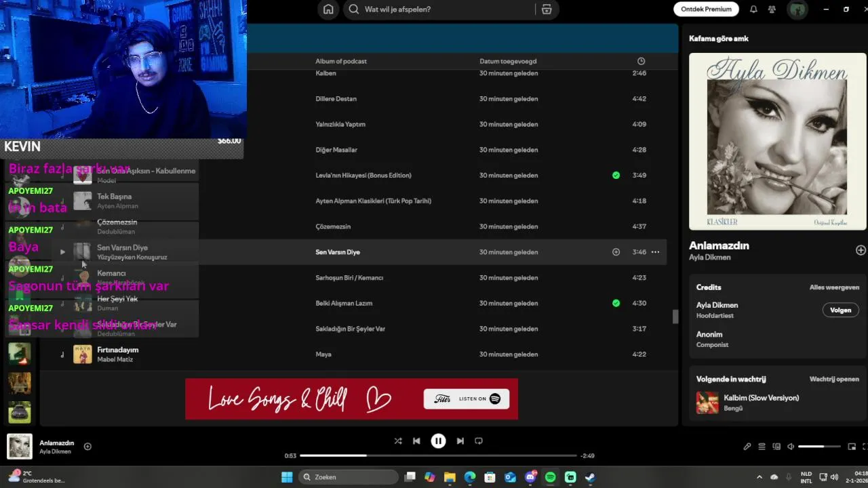The width and height of the screenshot is (868, 488).
Task: Click the Zoeken taskbar search box
Action: tap(348, 477)
